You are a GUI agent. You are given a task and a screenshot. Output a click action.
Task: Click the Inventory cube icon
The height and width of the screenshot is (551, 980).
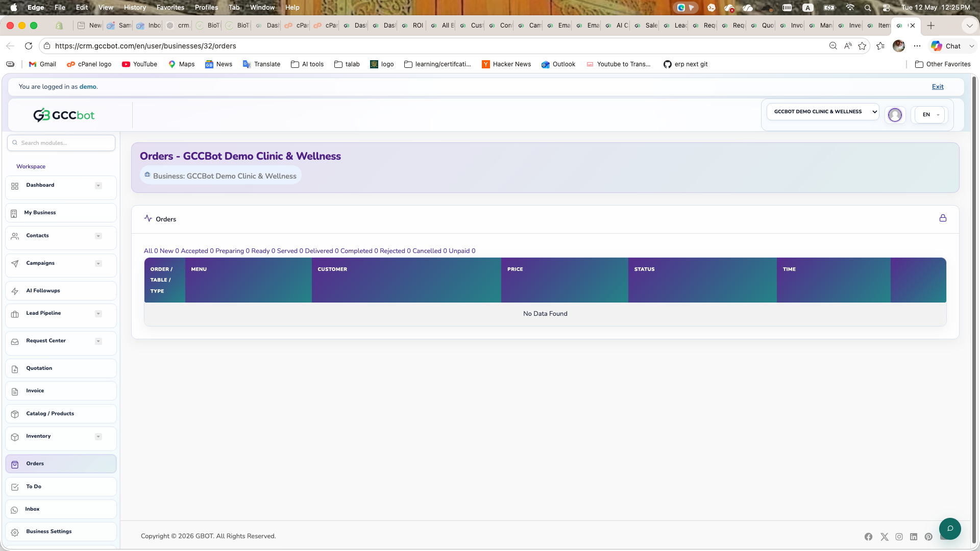(15, 437)
